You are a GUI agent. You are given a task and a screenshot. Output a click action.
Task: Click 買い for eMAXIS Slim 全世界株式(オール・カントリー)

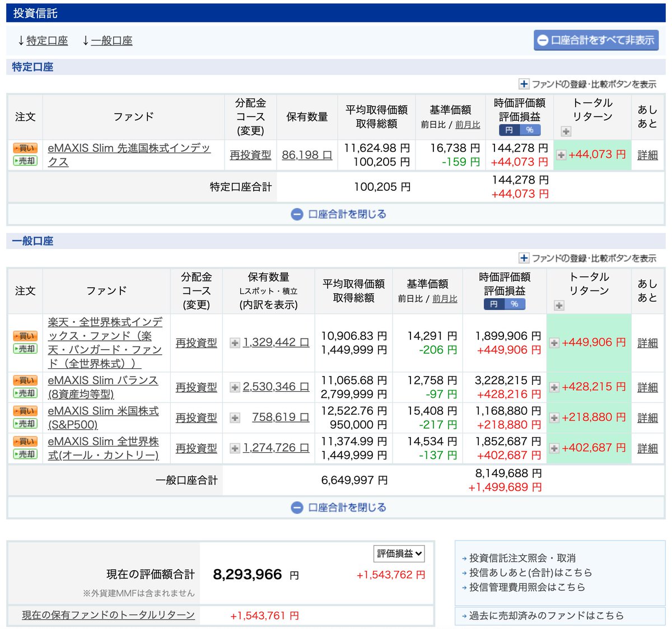point(25,442)
